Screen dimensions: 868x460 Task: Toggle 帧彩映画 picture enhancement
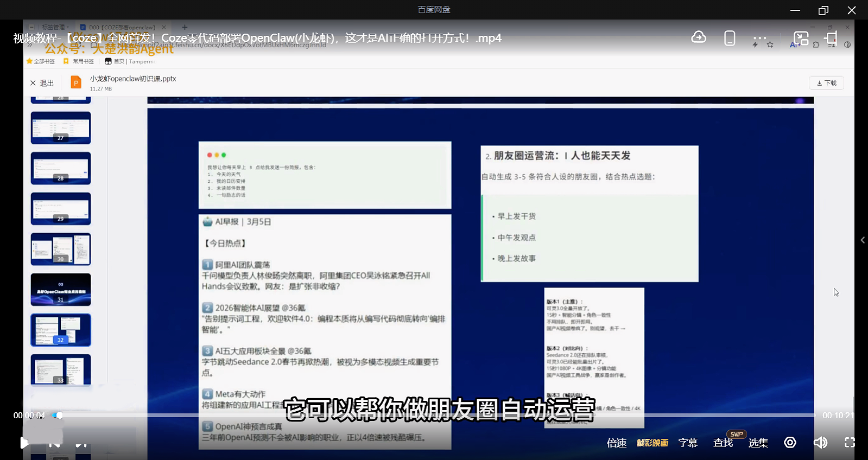point(652,443)
